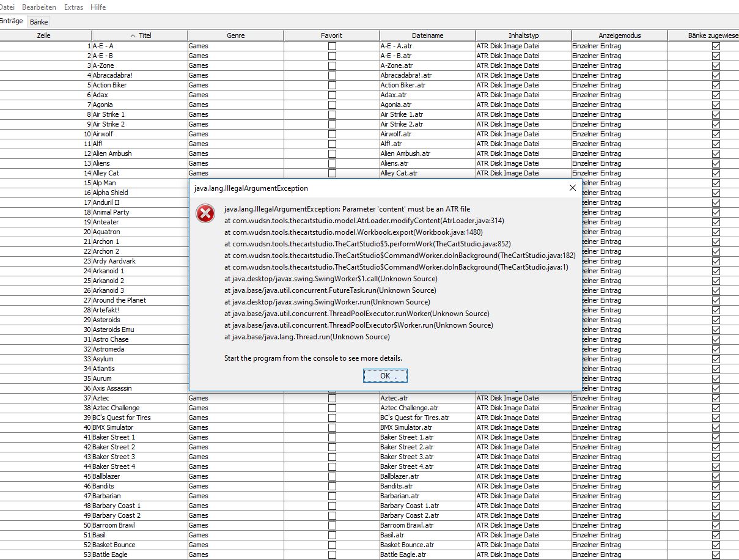Viewport: 739px width, 560px height.
Task: Uncheck banks assigned for A-Zone
Action: click(716, 65)
